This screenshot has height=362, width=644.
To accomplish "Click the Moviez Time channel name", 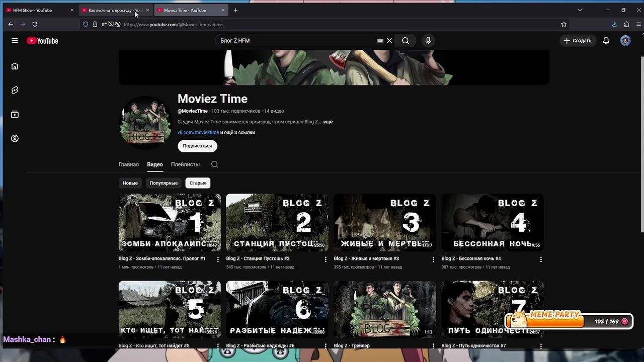I will pyautogui.click(x=212, y=99).
